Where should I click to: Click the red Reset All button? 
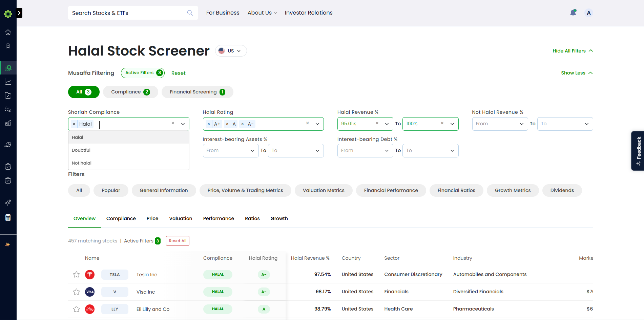178,241
